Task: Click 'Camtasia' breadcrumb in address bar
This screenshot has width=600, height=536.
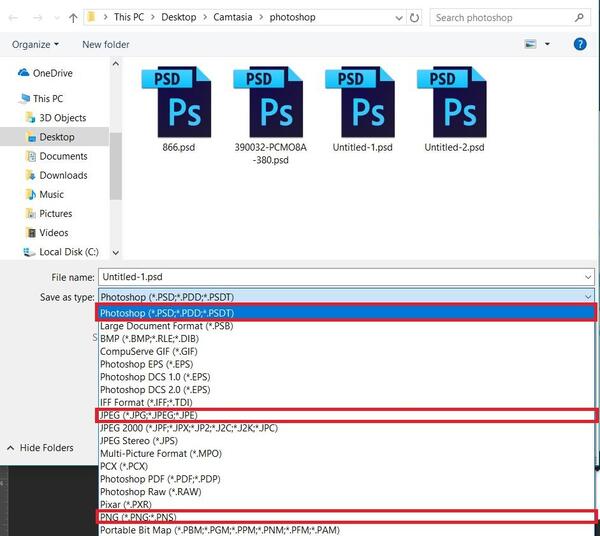Action: 233,17
